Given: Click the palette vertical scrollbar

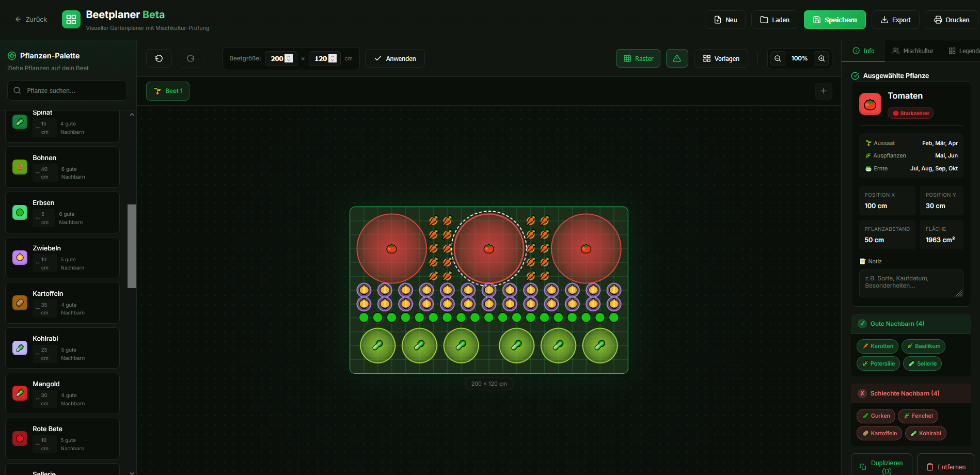Looking at the screenshot, I should click(x=132, y=246).
